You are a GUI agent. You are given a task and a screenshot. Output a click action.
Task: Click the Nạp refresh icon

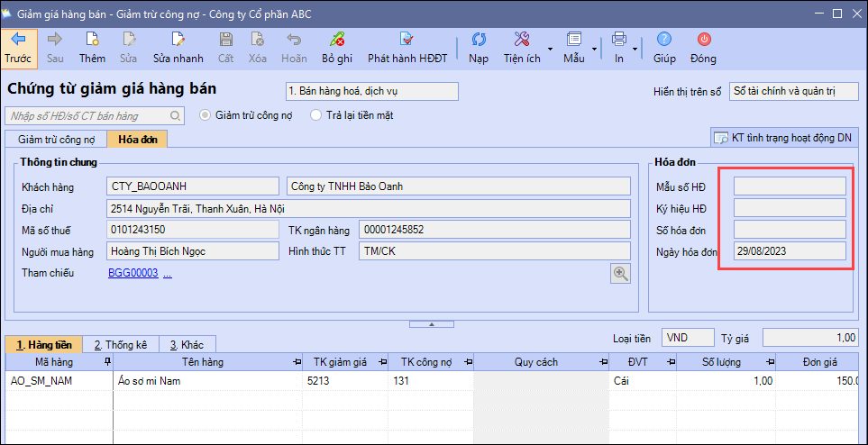(x=479, y=40)
